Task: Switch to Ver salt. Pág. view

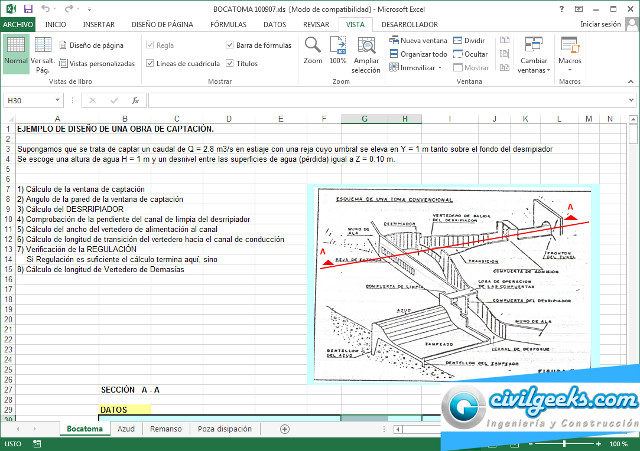Action: pyautogui.click(x=43, y=53)
